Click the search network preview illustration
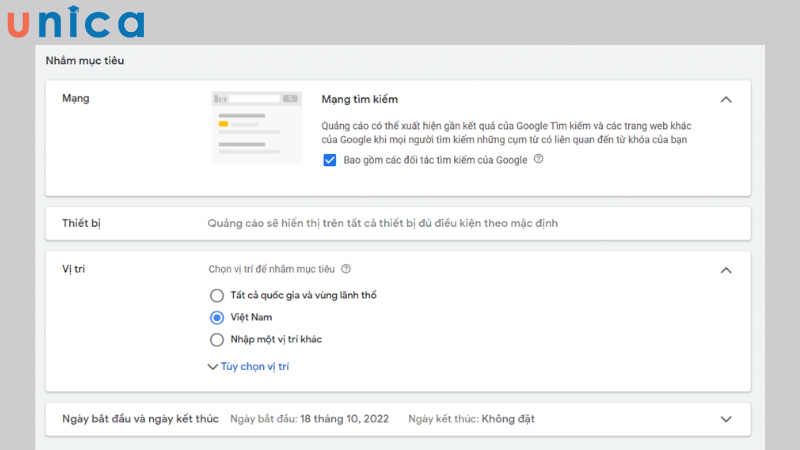The width and height of the screenshot is (800, 450). click(x=257, y=127)
